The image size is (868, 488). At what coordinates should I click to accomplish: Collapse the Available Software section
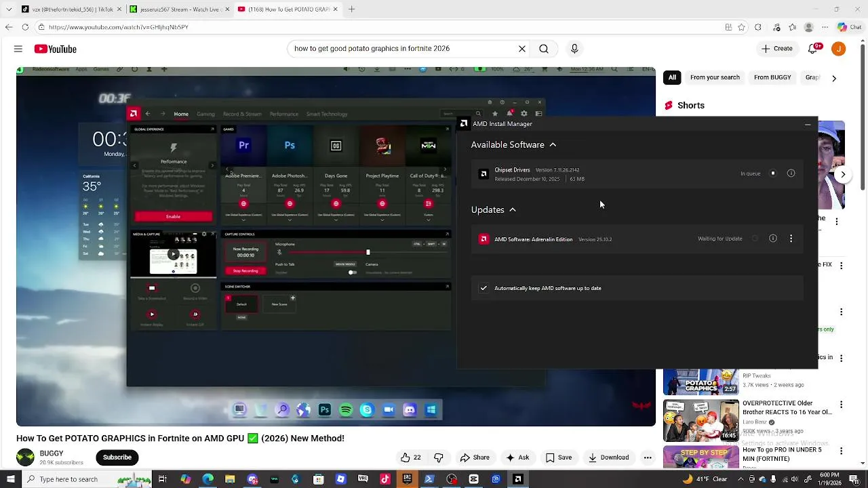[553, 144]
